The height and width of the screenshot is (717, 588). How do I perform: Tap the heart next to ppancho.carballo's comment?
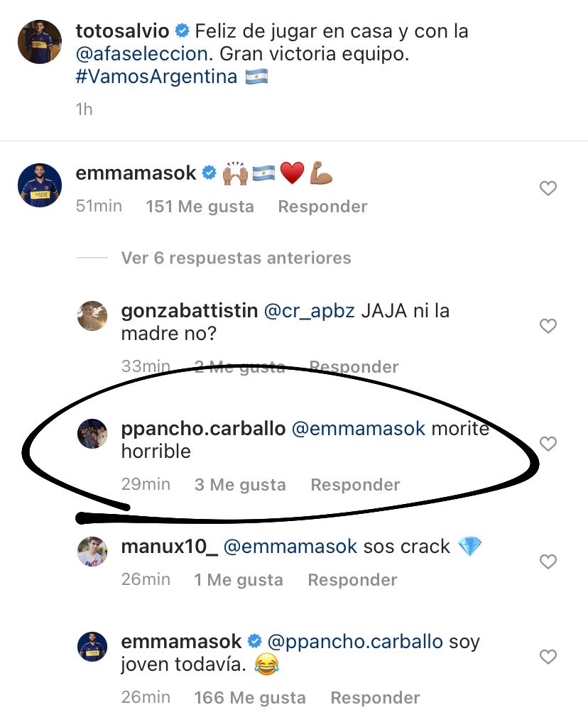548,444
